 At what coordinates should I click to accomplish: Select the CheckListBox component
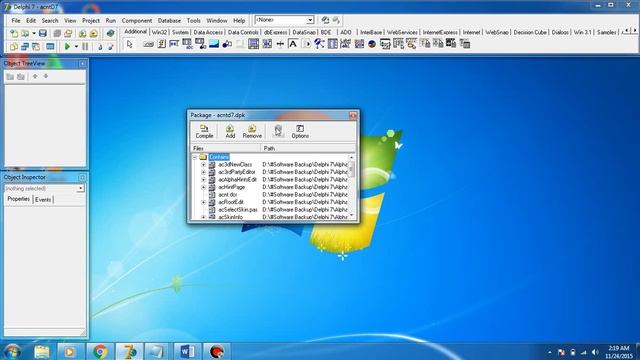tap(267, 44)
